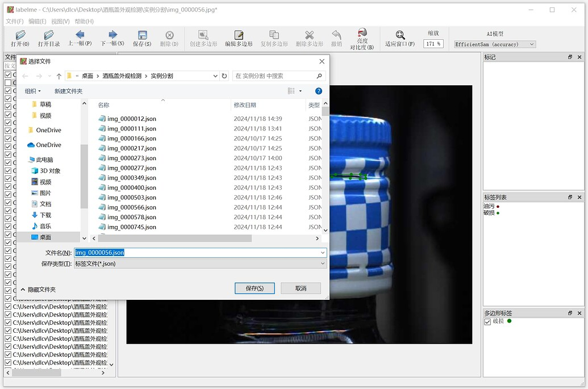Close the 标签列表 label list panel
Screen dimensions: 588x389
[x=579, y=197]
